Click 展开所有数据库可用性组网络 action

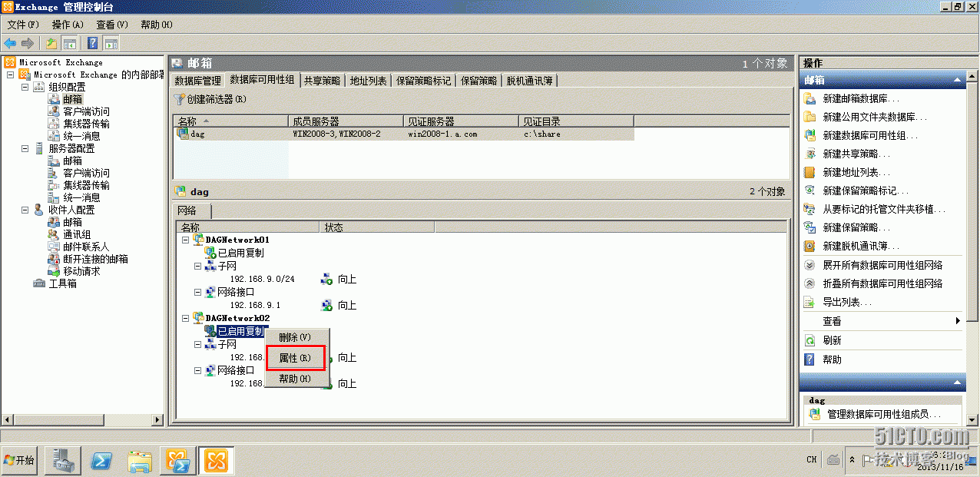pos(882,265)
